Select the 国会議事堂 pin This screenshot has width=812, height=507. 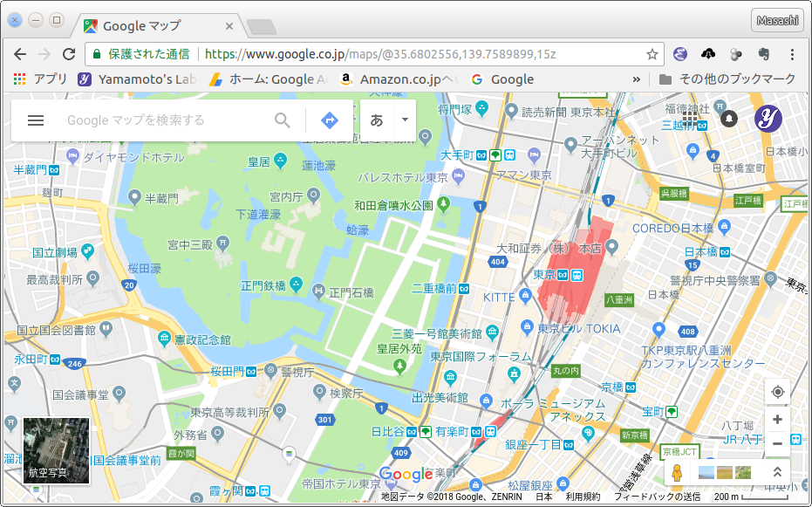[x=119, y=394]
